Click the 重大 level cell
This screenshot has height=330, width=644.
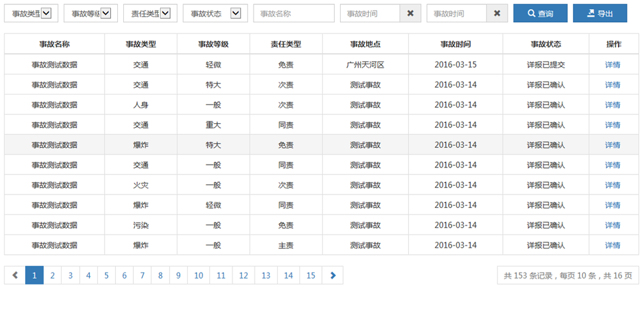[x=213, y=125]
